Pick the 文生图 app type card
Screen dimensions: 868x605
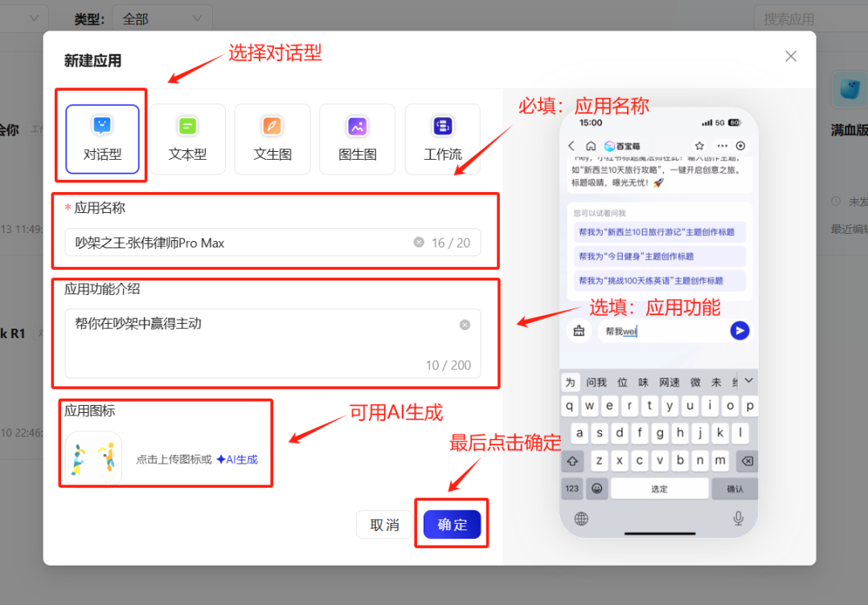272,139
